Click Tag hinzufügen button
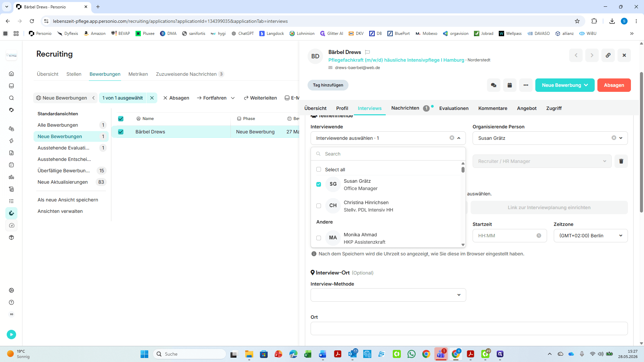Image resolution: width=644 pixels, height=362 pixels. [x=328, y=85]
